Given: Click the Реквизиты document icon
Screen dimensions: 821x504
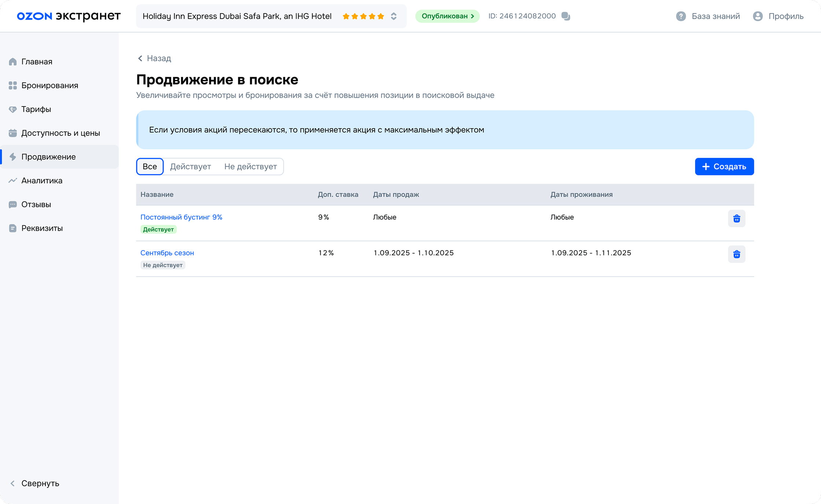Looking at the screenshot, I should [x=13, y=228].
